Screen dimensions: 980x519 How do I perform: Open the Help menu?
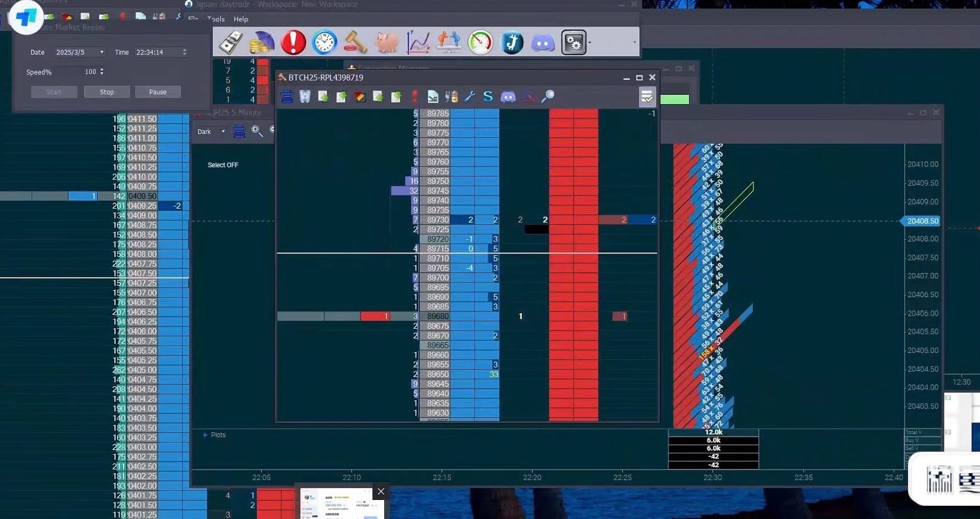pyautogui.click(x=241, y=19)
